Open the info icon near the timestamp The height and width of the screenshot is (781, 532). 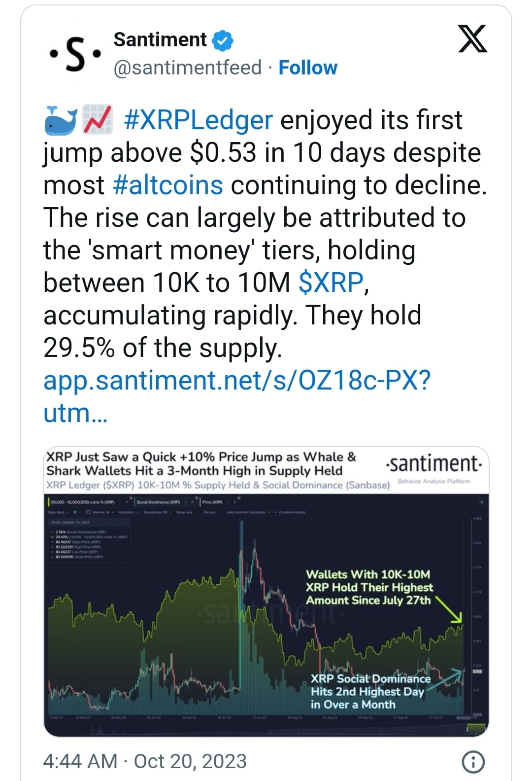[x=474, y=761]
